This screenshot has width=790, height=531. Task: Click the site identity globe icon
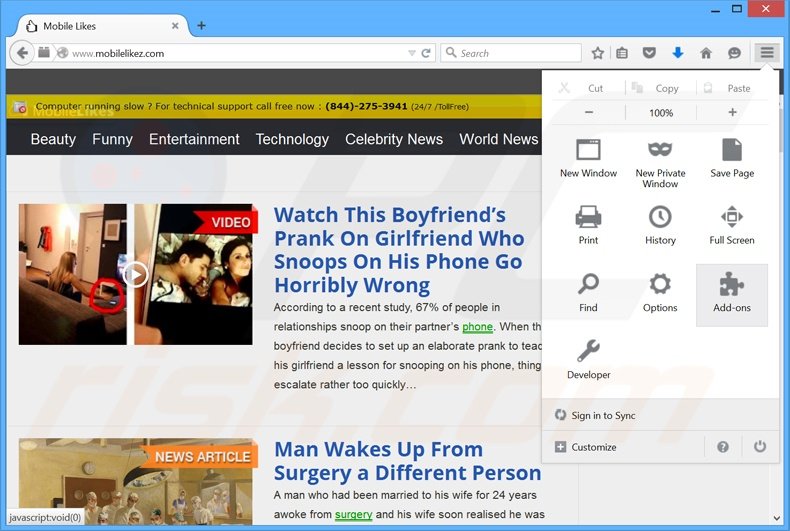click(x=62, y=53)
